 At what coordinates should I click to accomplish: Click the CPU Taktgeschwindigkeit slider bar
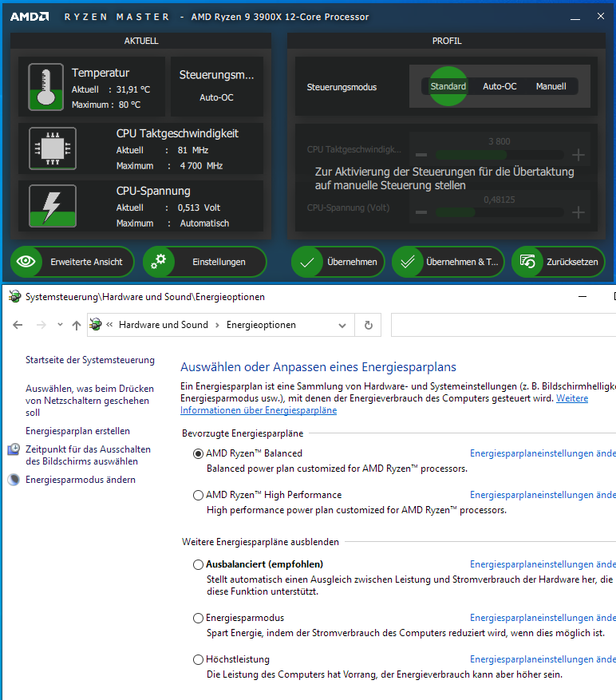point(499,155)
